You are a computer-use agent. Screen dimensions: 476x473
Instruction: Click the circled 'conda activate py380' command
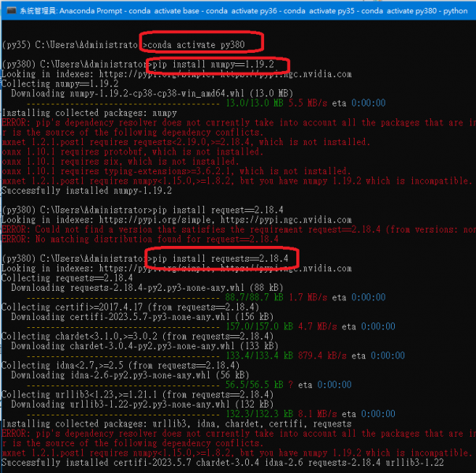[x=203, y=43]
